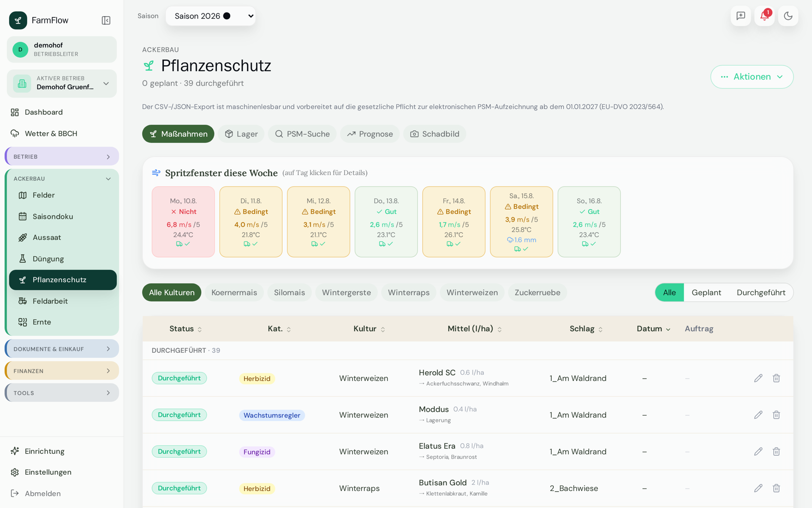Viewport: 812px width, 508px height.
Task: Select Do., 13.8. spray window card
Action: click(386, 222)
